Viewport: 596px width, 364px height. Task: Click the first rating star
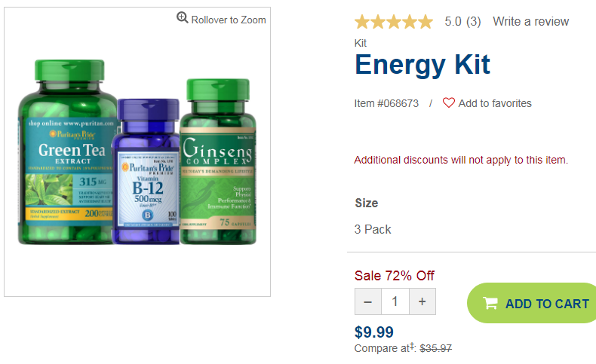[x=362, y=22]
